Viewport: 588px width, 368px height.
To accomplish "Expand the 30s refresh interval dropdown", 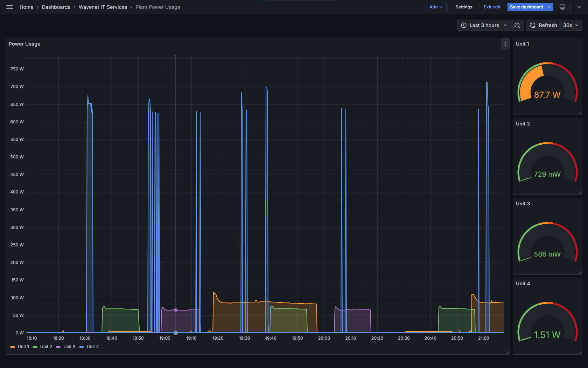I will pos(570,25).
